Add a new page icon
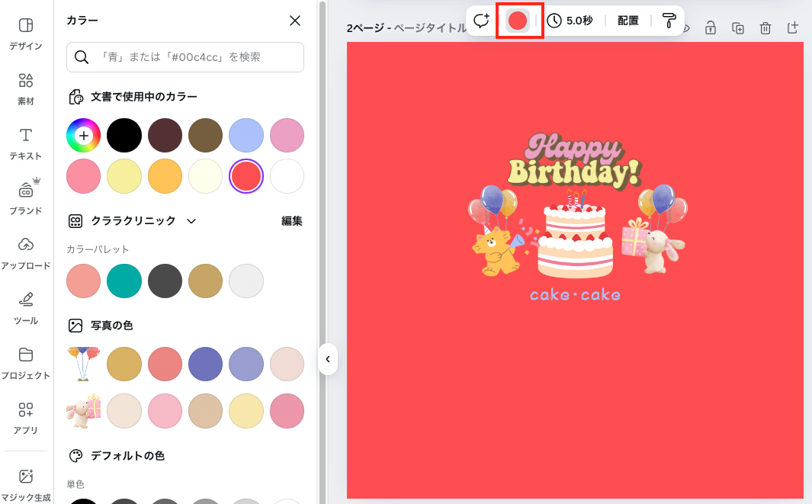This screenshot has width=812, height=504. click(793, 28)
